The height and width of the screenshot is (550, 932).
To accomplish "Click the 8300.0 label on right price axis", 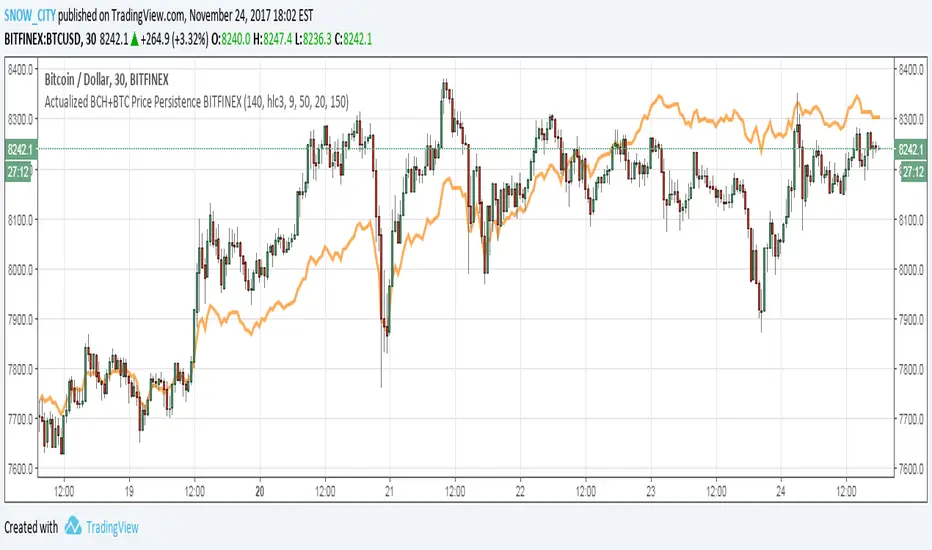I will pos(911,120).
